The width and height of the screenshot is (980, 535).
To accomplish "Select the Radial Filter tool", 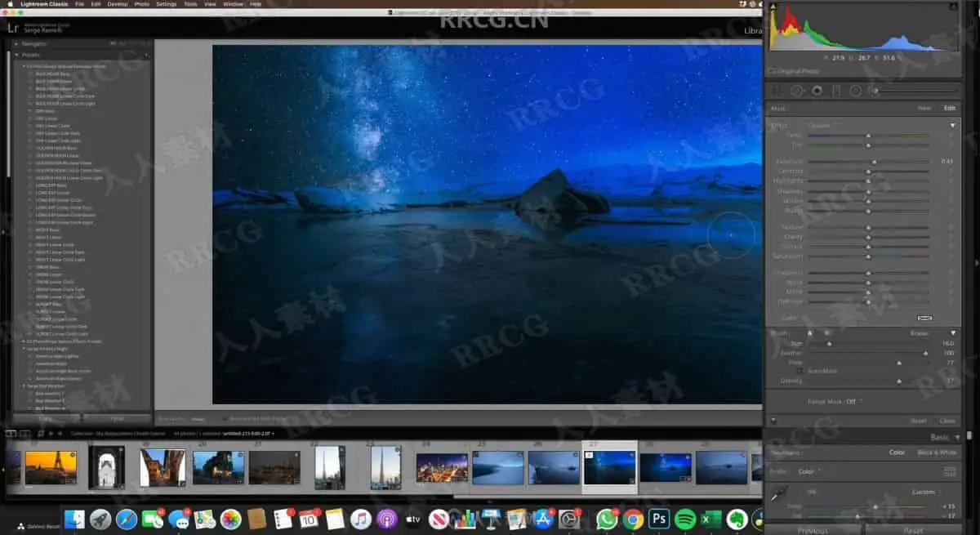I will coord(856,91).
